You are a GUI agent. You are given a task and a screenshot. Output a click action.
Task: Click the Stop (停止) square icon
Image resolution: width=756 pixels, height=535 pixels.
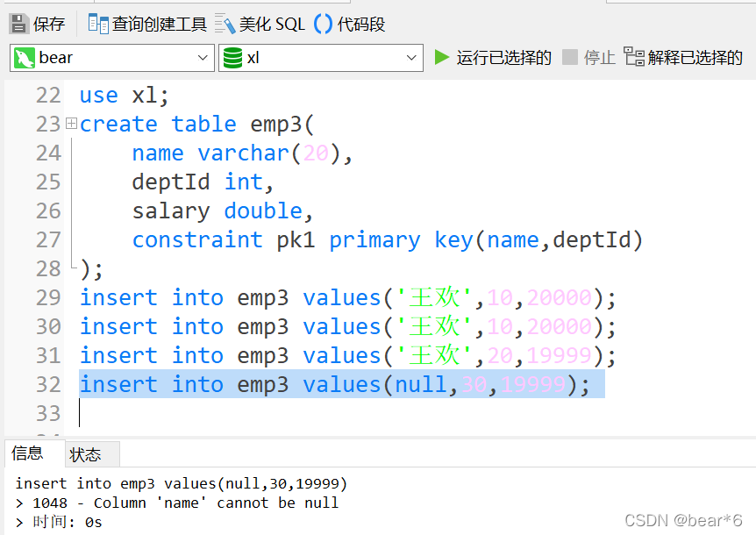coord(570,57)
